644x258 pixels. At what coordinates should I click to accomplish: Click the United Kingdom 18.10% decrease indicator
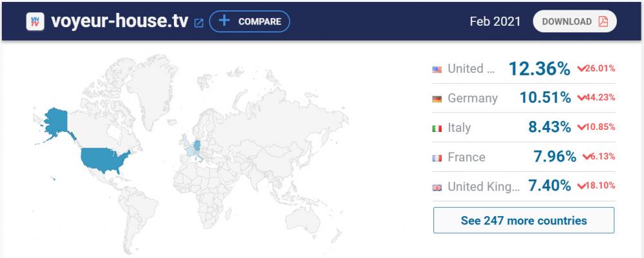coord(596,187)
